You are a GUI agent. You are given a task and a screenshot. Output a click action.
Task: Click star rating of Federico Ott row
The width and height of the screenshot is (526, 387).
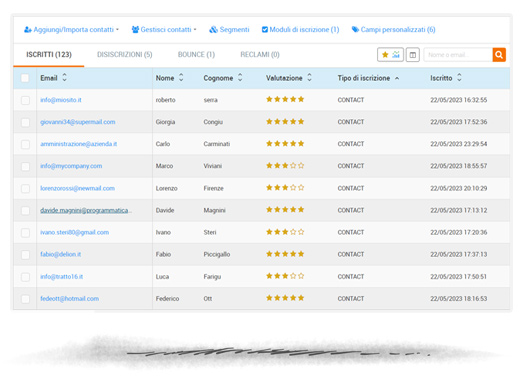285,298
